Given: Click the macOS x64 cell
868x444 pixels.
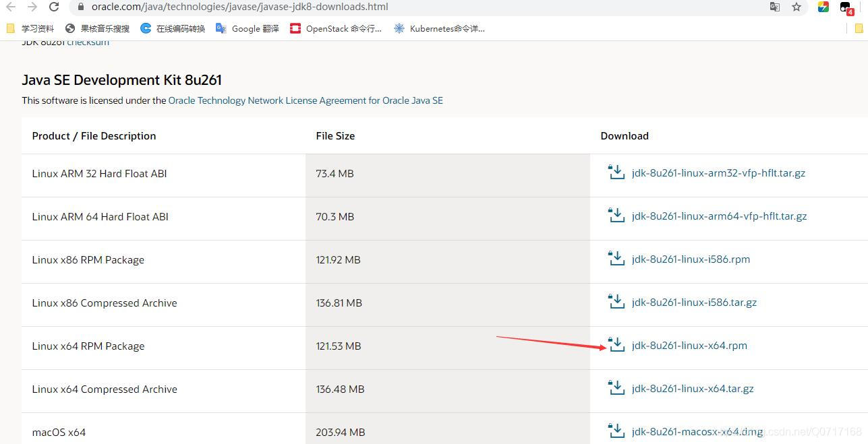Looking at the screenshot, I should (59, 433).
